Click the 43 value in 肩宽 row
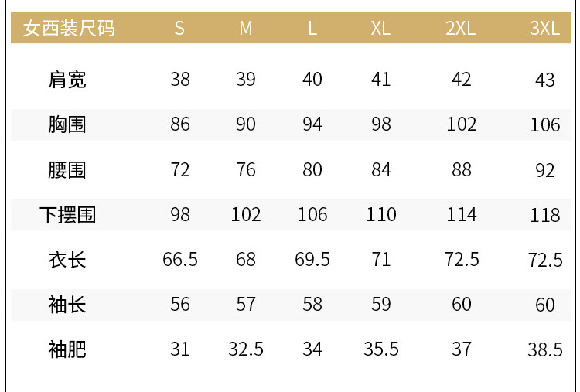The image size is (580, 392). 545,80
